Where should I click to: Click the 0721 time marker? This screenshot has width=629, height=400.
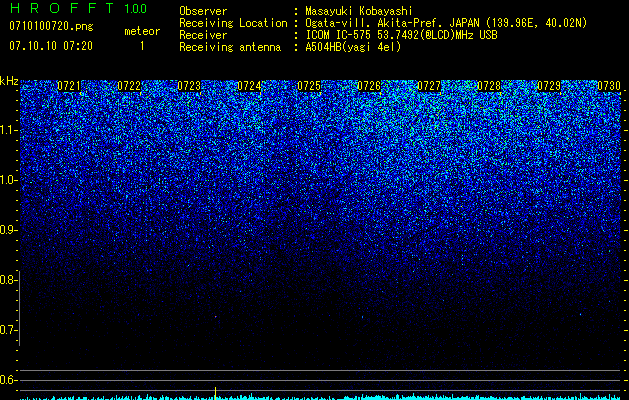[69, 86]
